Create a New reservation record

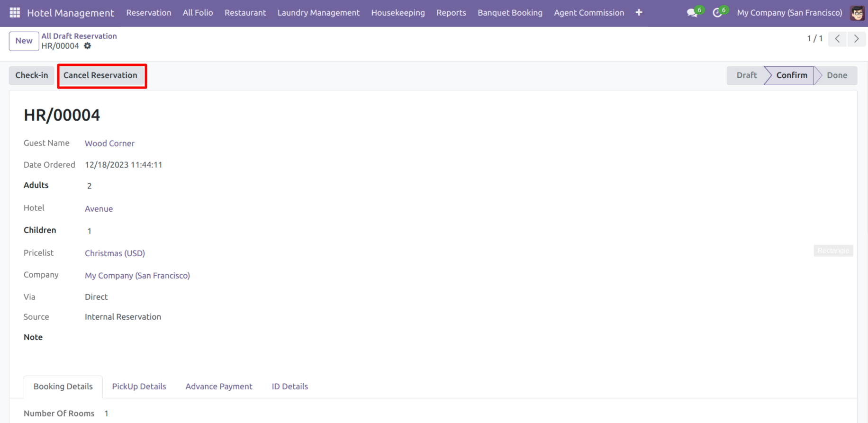[x=24, y=41]
